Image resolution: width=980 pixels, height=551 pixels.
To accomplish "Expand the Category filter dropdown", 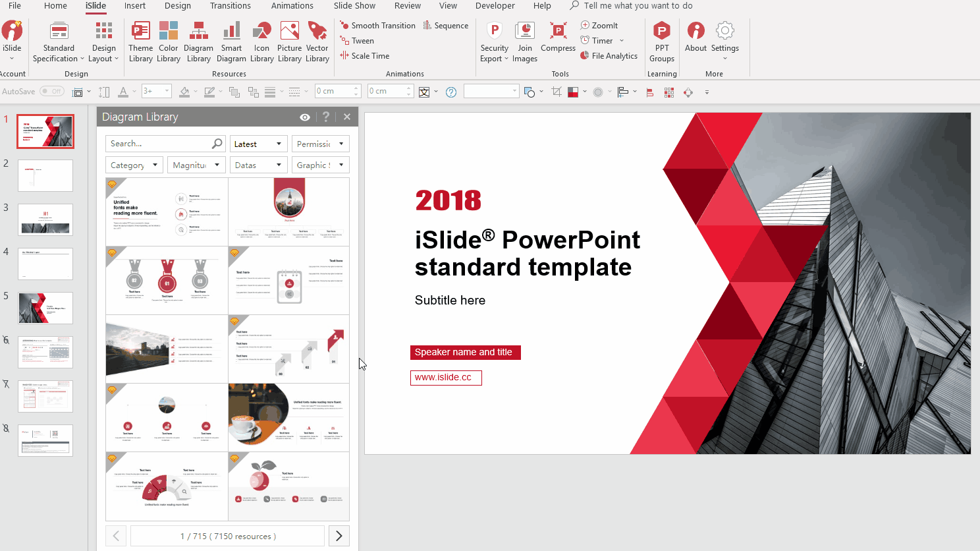I will click(x=134, y=165).
